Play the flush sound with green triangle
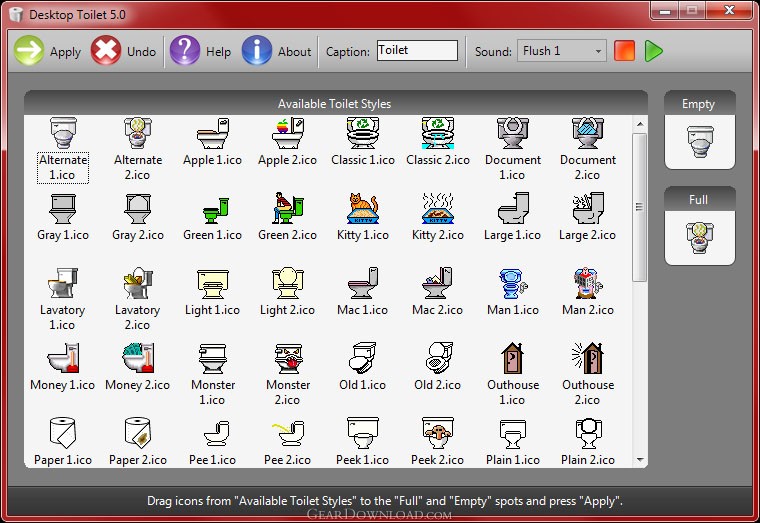 (x=653, y=50)
